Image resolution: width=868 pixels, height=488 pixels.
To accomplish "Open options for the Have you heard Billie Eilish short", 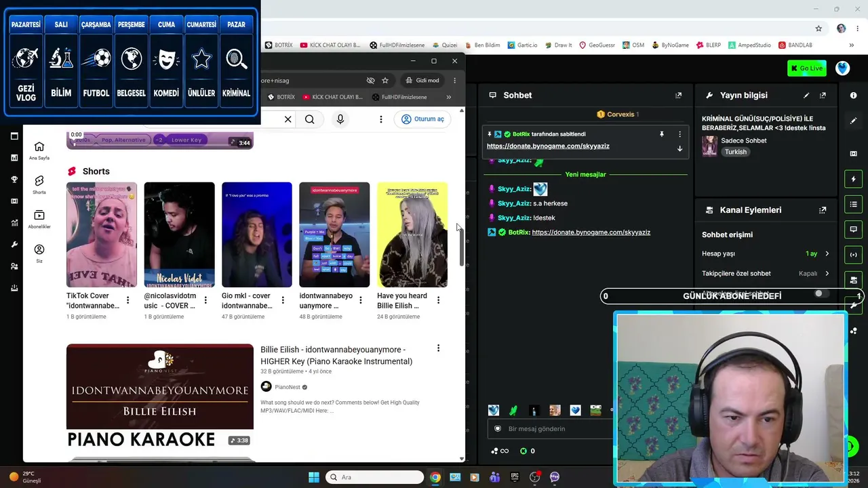I will click(x=438, y=300).
